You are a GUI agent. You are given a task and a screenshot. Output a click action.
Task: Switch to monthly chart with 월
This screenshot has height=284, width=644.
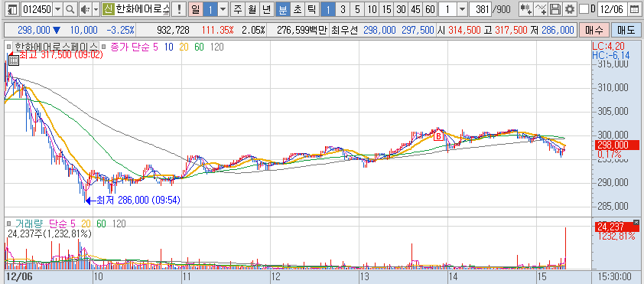pos(252,9)
